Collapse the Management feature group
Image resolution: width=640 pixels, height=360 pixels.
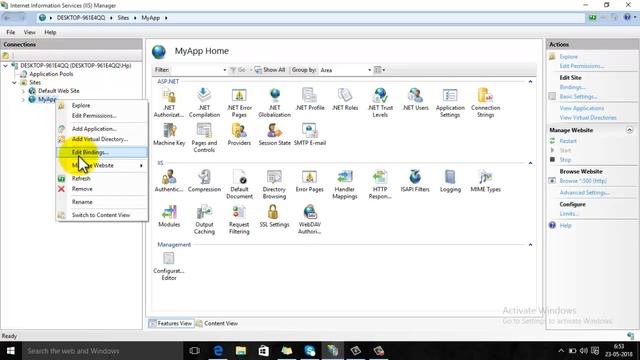pyautogui.click(x=530, y=244)
